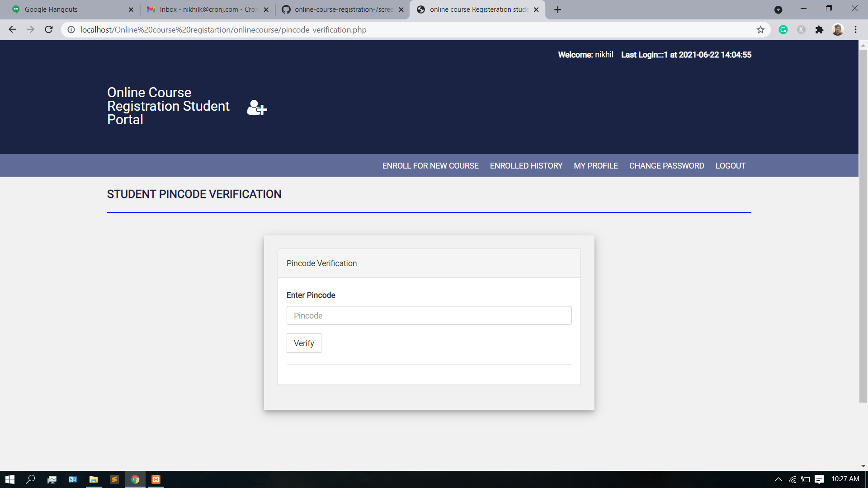Reload the page

pos(49,30)
